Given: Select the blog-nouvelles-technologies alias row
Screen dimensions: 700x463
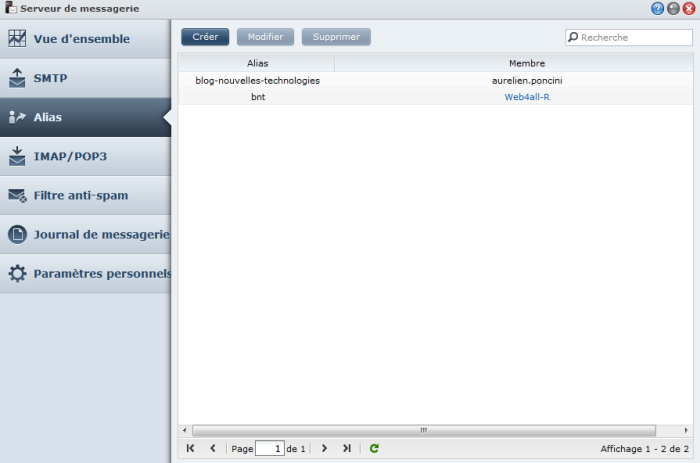Looking at the screenshot, I should tap(436, 80).
